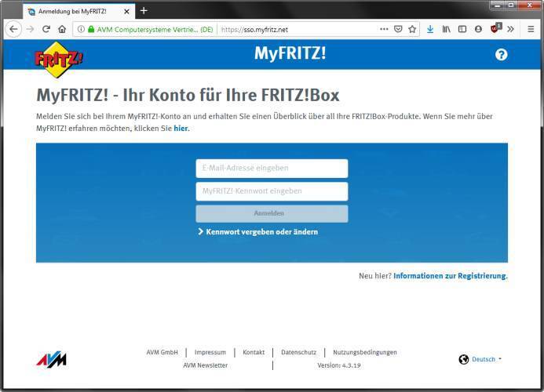Save page to Pocket icon
This screenshot has width=544, height=392.
pos(398,29)
